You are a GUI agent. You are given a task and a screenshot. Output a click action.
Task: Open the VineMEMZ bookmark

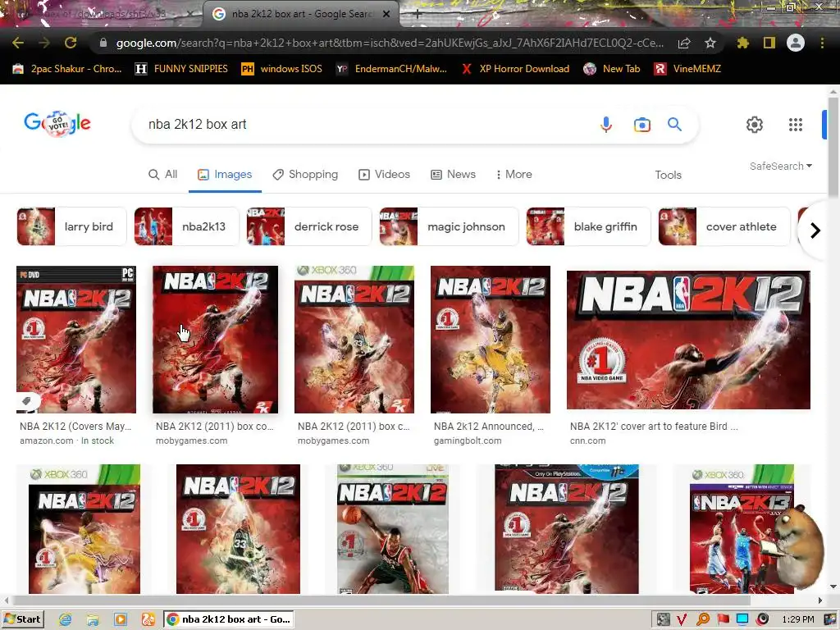pyautogui.click(x=688, y=69)
